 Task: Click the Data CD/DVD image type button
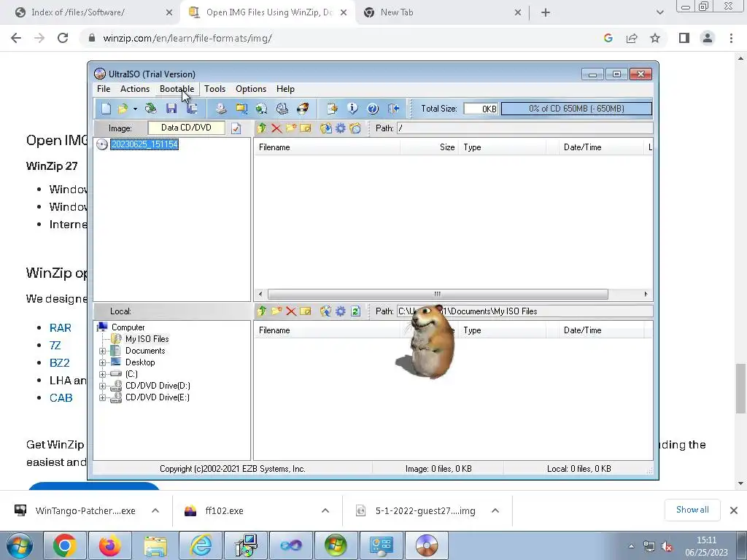click(186, 128)
